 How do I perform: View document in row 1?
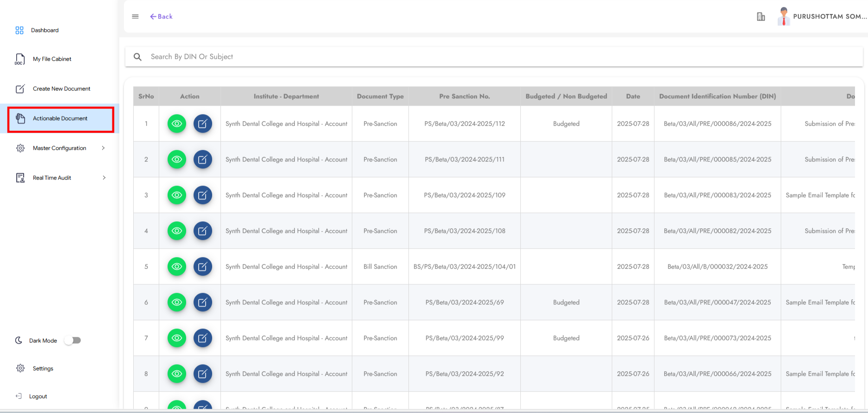[x=176, y=124]
